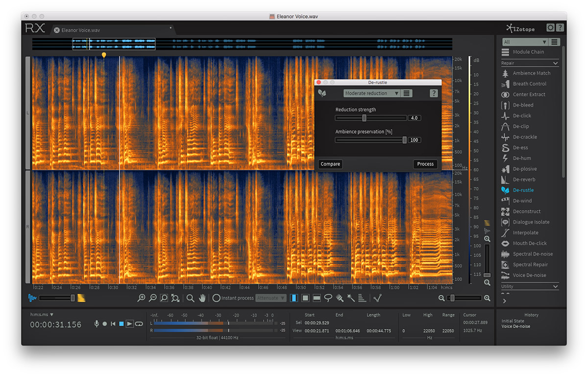Open Moderate reduction preset dropdown
588x376 pixels.
[371, 93]
